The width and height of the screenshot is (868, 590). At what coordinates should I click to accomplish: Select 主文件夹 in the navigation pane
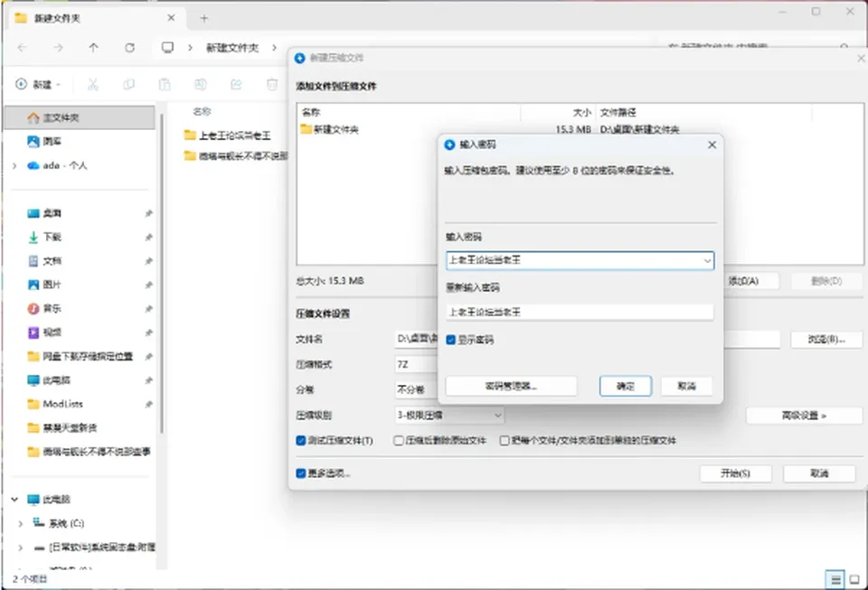click(80, 117)
